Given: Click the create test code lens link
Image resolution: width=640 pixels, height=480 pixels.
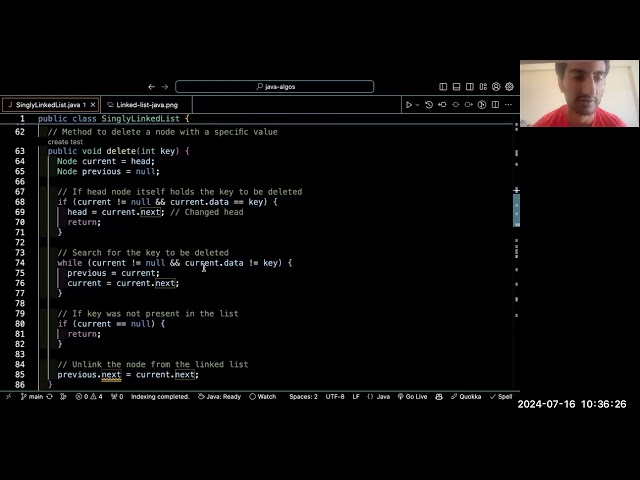Looking at the screenshot, I should (x=65, y=142).
